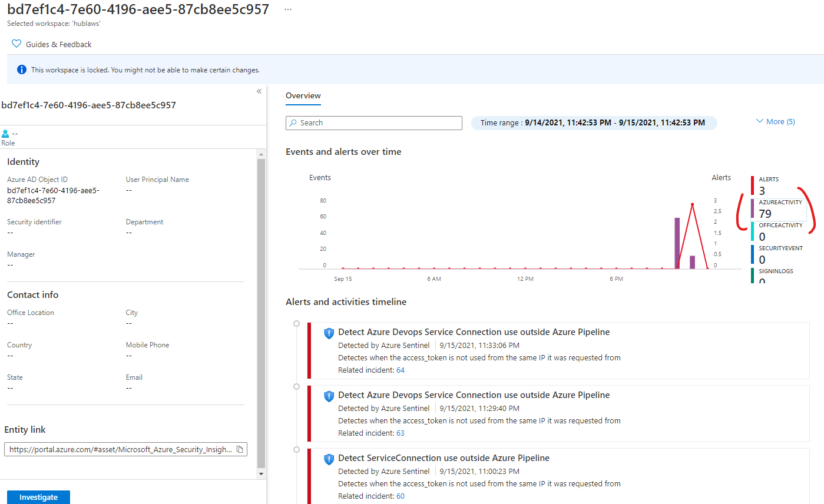
Task: Toggle the AZUREACTIVITY series in the chart legend
Action: (x=754, y=207)
